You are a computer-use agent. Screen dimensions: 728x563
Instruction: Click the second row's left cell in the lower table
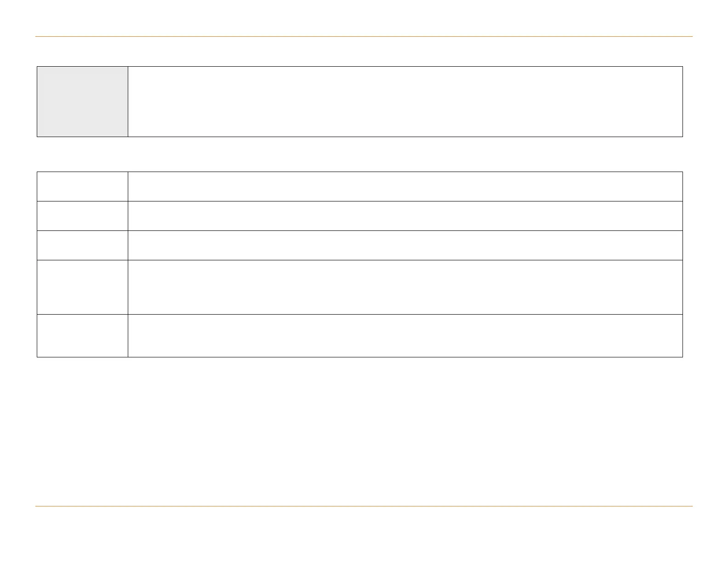click(82, 216)
